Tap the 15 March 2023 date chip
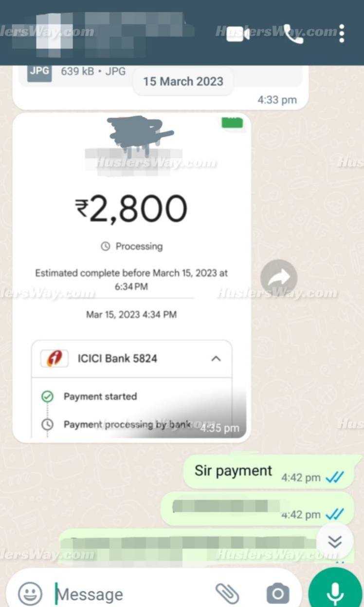The image size is (364, 607). (183, 81)
